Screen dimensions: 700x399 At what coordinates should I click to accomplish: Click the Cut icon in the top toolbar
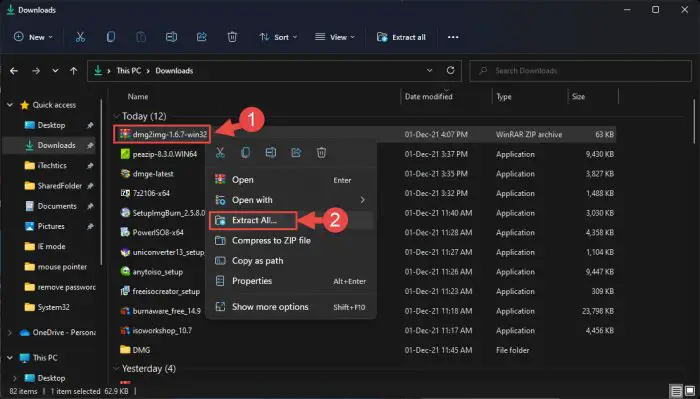(x=80, y=37)
